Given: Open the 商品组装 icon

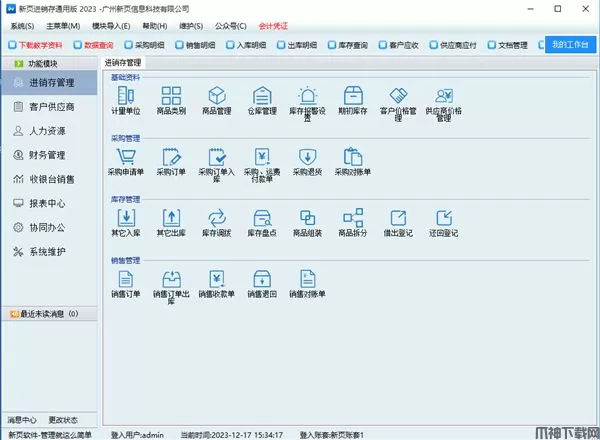Looking at the screenshot, I should click(308, 217).
